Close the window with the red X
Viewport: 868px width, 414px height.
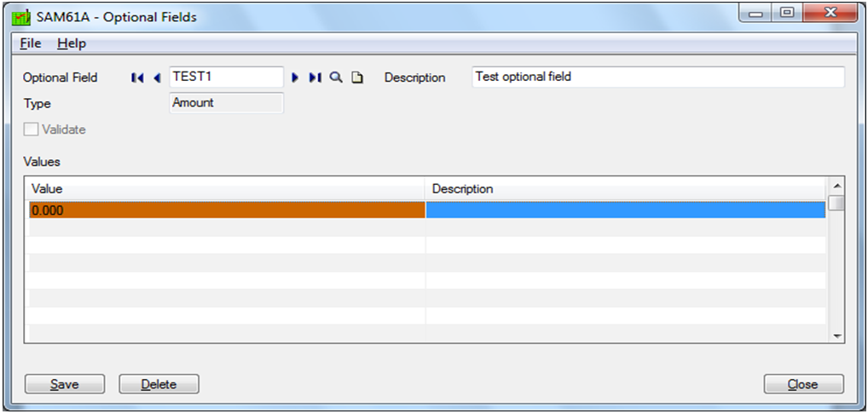(829, 13)
